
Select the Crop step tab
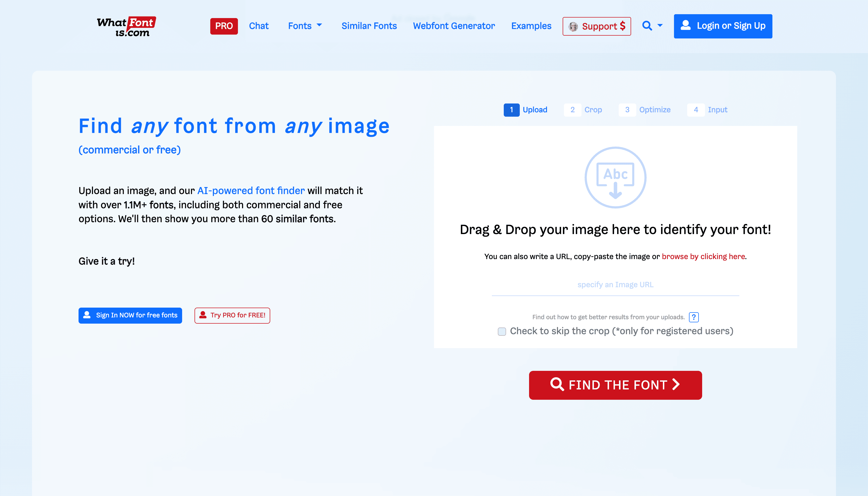tap(593, 110)
